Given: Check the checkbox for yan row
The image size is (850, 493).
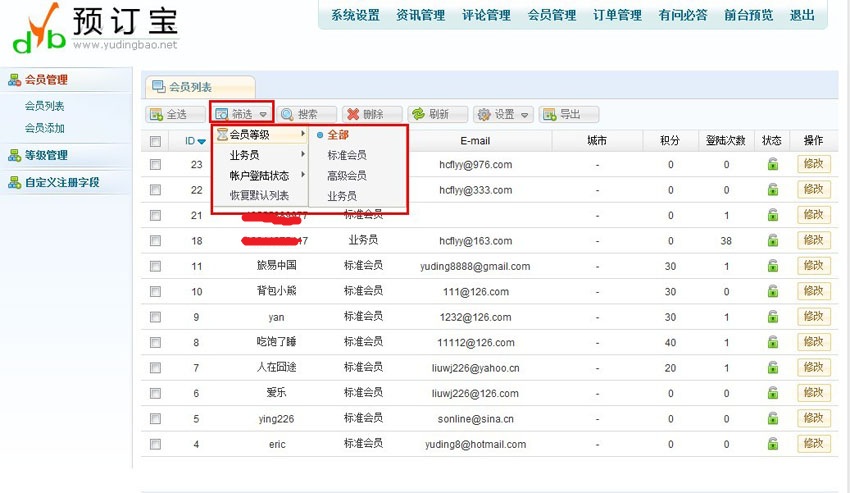Looking at the screenshot, I should (x=156, y=317).
